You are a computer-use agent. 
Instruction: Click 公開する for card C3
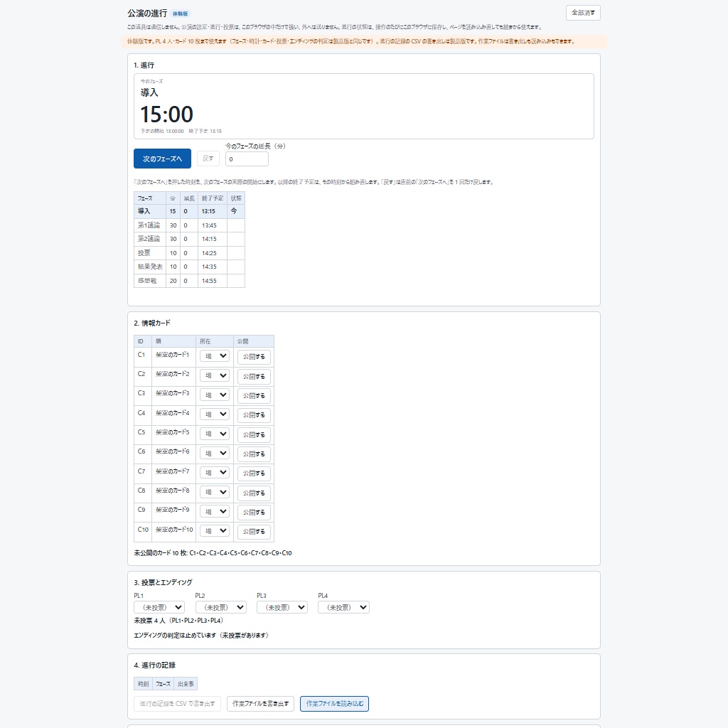click(254, 395)
